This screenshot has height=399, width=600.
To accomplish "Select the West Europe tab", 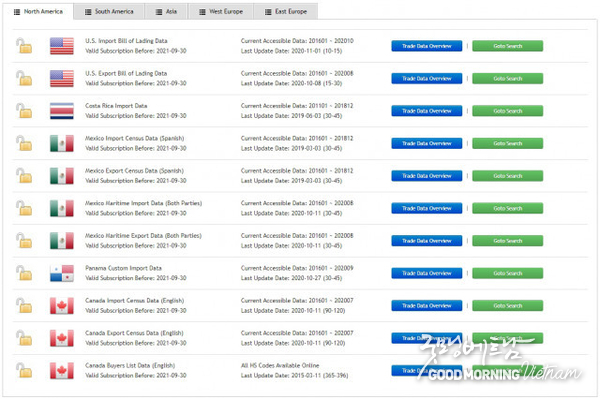I will 221,11.
